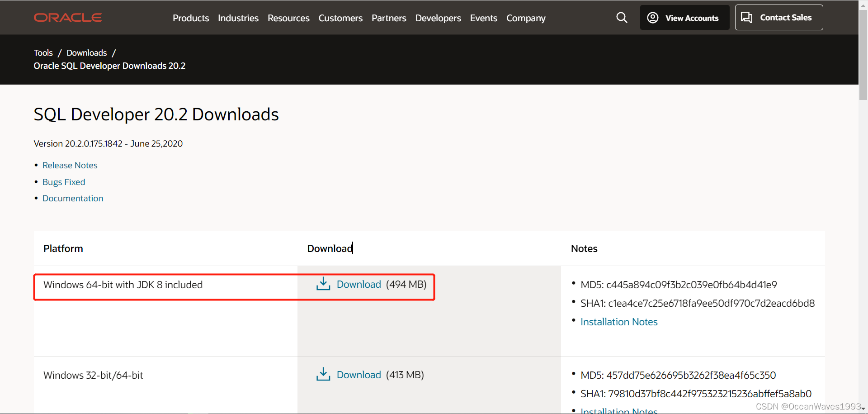This screenshot has width=868, height=414.
Task: Click the Download column header
Action: coord(330,248)
